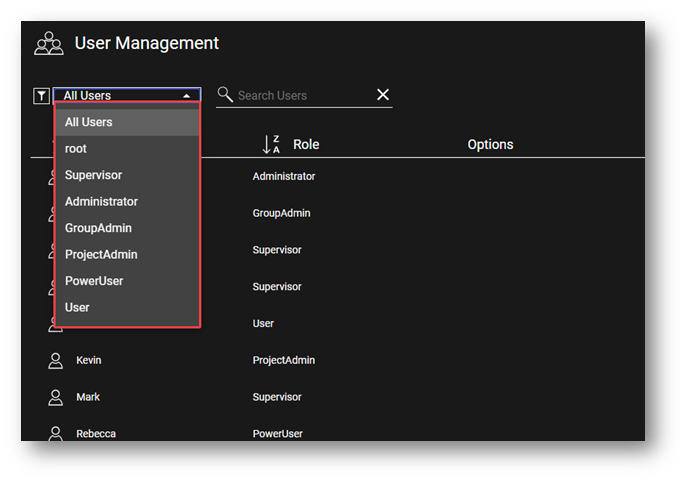The image size is (687, 483).
Task: Select All Users in the dropdown list
Action: tap(89, 122)
